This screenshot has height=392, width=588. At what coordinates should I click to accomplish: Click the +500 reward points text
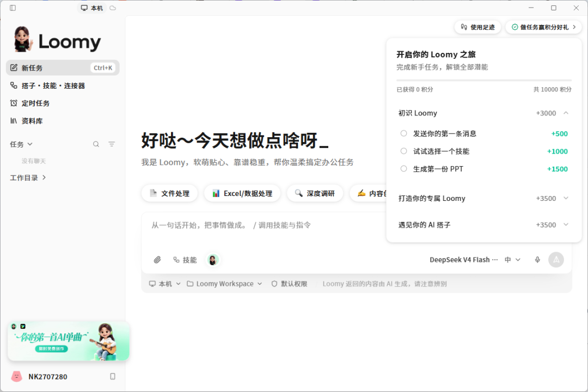pos(559,133)
